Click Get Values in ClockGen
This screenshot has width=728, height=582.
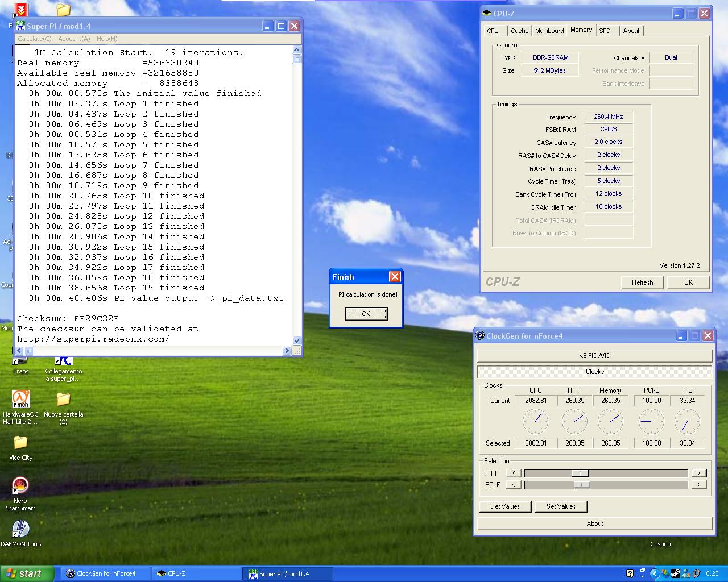505,506
